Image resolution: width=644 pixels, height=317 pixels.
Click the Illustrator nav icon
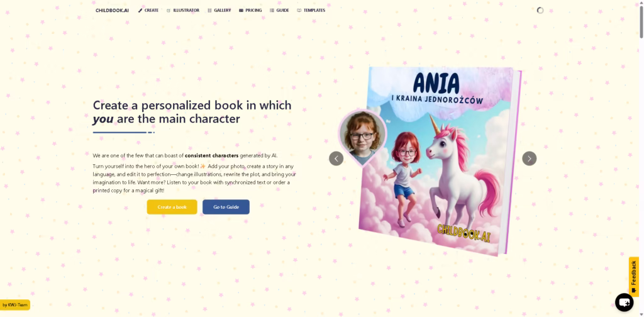pyautogui.click(x=169, y=11)
